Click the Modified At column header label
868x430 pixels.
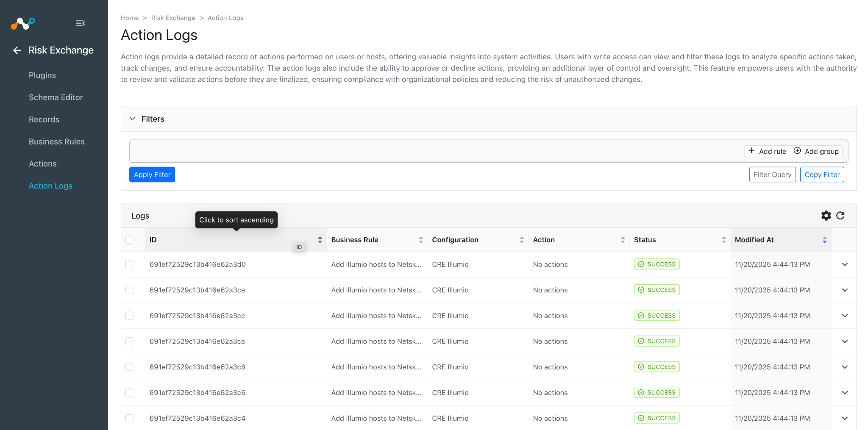click(x=754, y=240)
